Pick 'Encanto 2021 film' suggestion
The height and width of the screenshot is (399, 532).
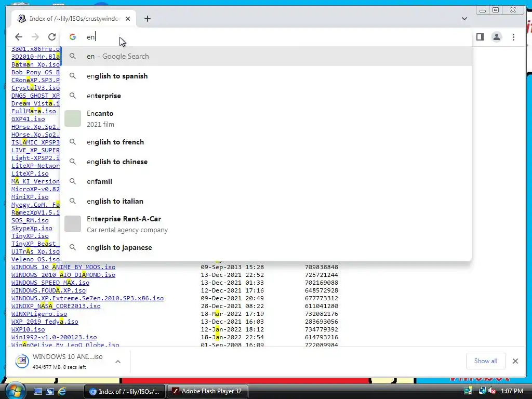tap(266, 119)
